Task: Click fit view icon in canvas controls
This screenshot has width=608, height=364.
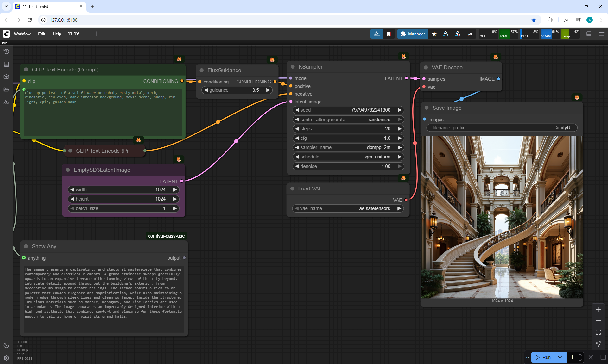Action: tap(598, 332)
